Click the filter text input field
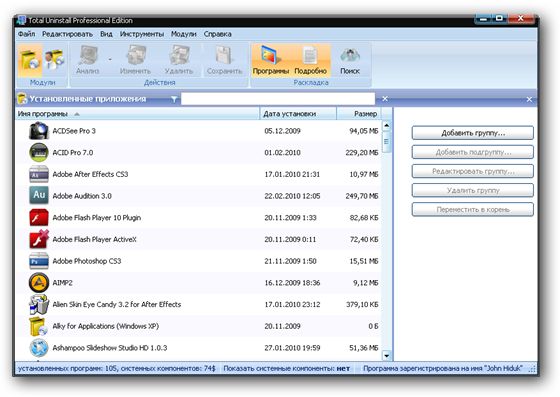This screenshot has height=397, width=560. pyautogui.click(x=278, y=99)
